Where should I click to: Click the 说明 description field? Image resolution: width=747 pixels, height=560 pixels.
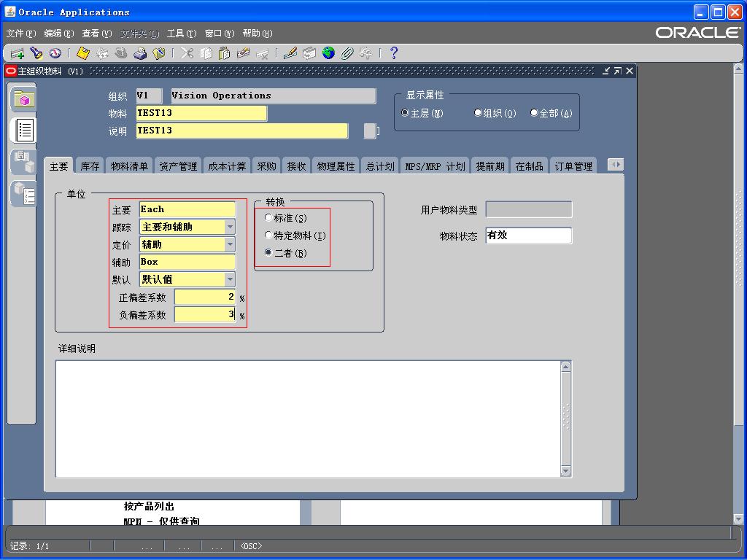pyautogui.click(x=242, y=131)
